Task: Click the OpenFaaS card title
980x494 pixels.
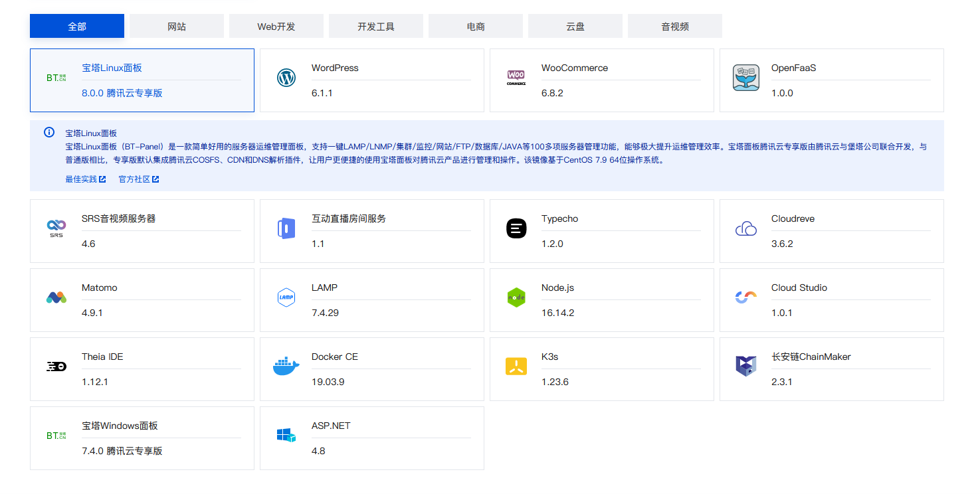Action: click(793, 68)
